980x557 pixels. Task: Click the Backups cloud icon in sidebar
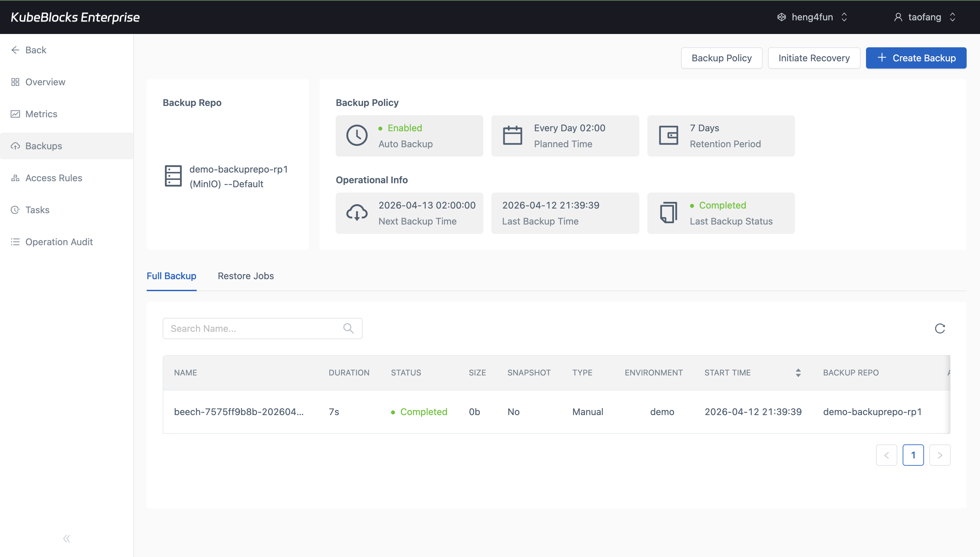click(15, 146)
